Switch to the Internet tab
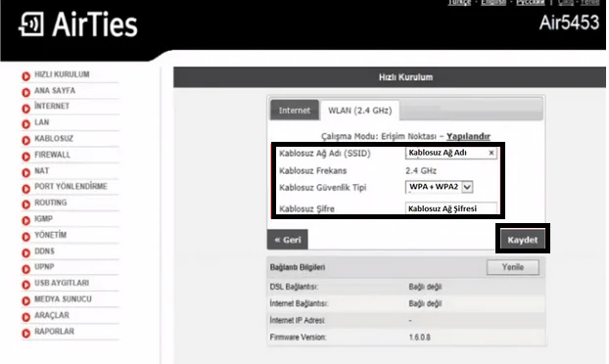Screen dimensions: 609x364 click(x=295, y=111)
